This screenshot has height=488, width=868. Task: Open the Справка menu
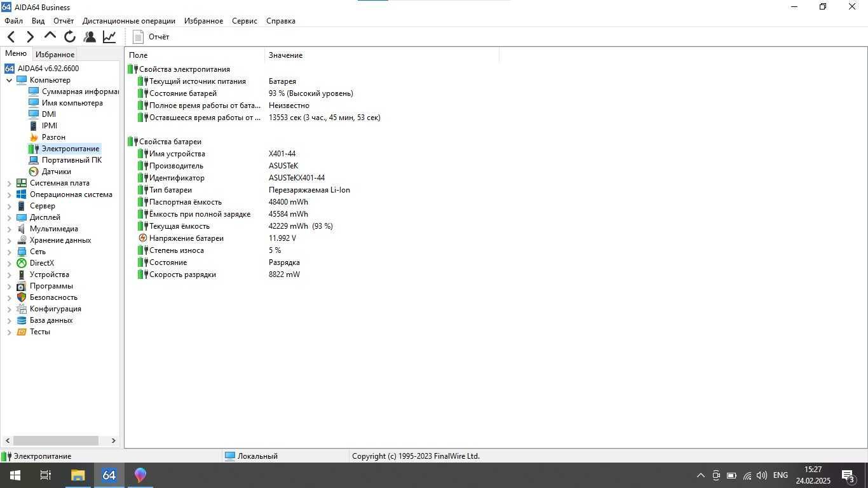pyautogui.click(x=281, y=21)
